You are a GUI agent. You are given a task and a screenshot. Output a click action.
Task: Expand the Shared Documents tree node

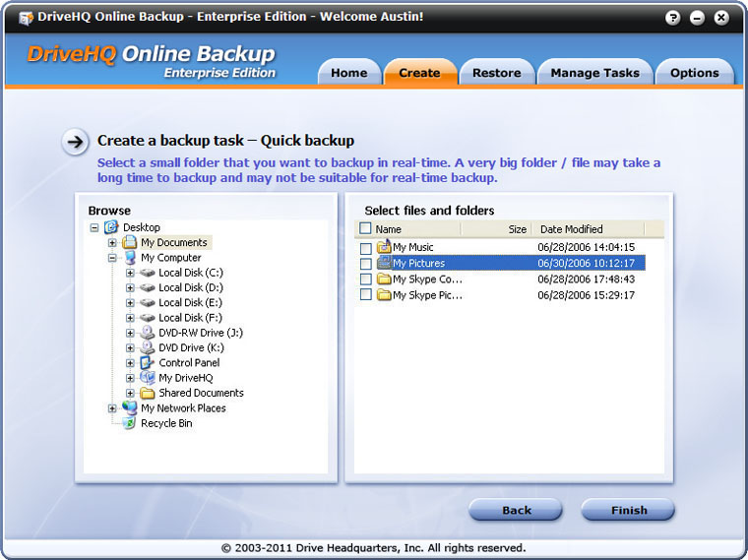130,394
